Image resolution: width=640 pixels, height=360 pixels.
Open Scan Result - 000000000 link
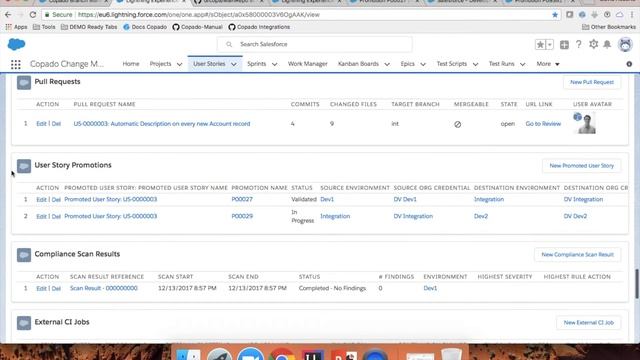(x=104, y=288)
